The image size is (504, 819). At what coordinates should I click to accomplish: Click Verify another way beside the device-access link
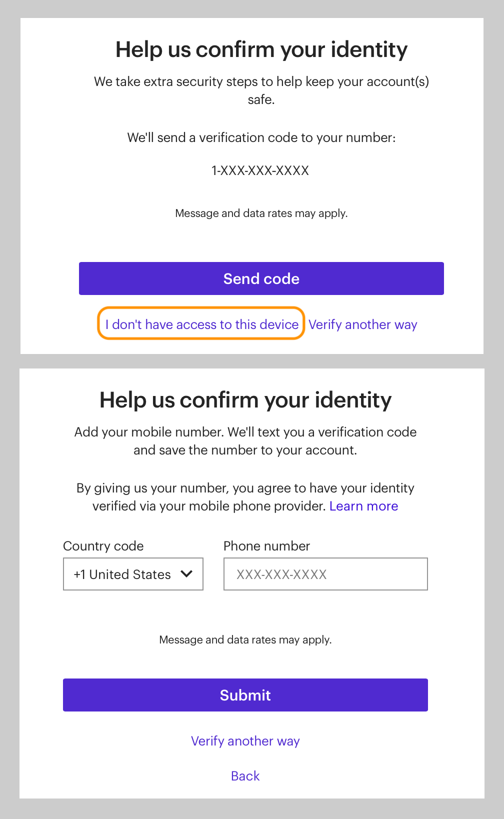click(362, 324)
